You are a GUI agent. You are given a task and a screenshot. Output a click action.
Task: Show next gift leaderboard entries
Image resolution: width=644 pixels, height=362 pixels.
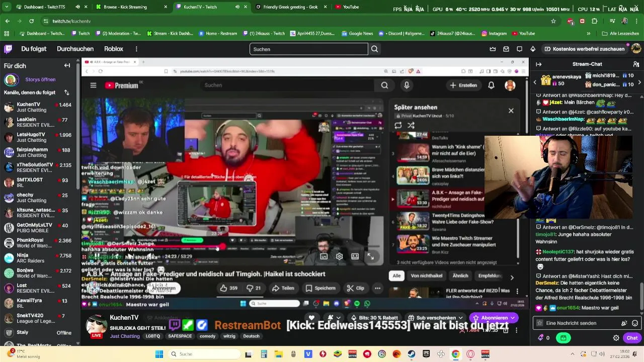(x=638, y=82)
